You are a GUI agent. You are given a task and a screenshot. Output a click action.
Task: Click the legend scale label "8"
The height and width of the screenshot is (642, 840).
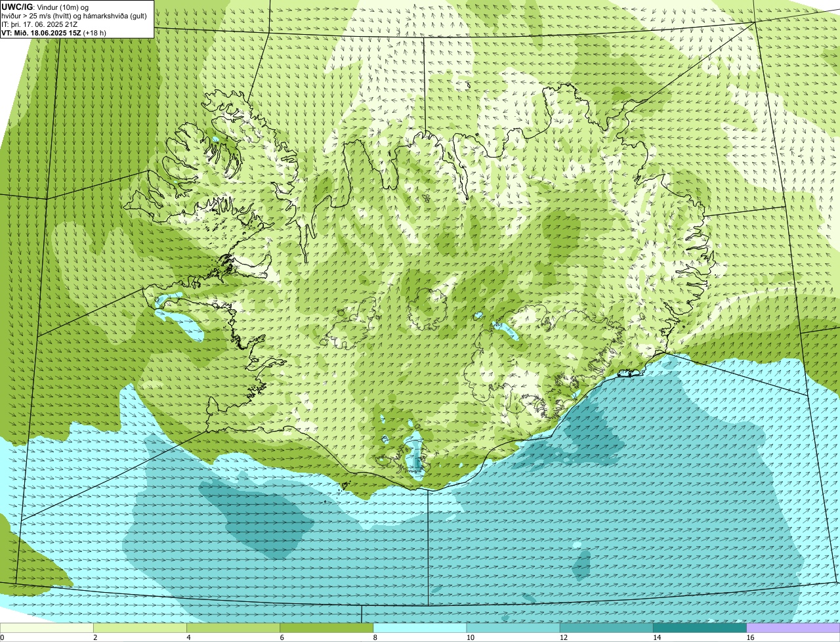point(375,637)
